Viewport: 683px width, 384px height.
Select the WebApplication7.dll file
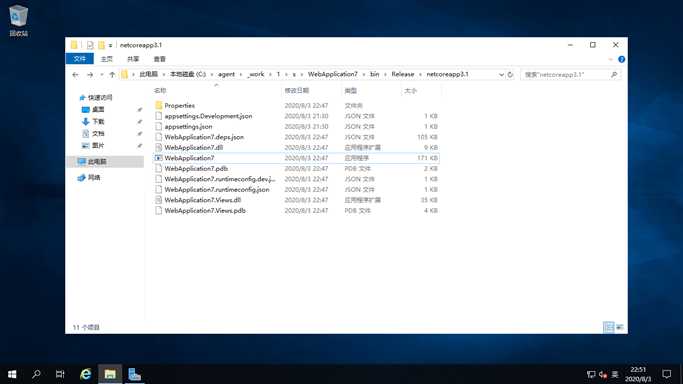(x=193, y=148)
